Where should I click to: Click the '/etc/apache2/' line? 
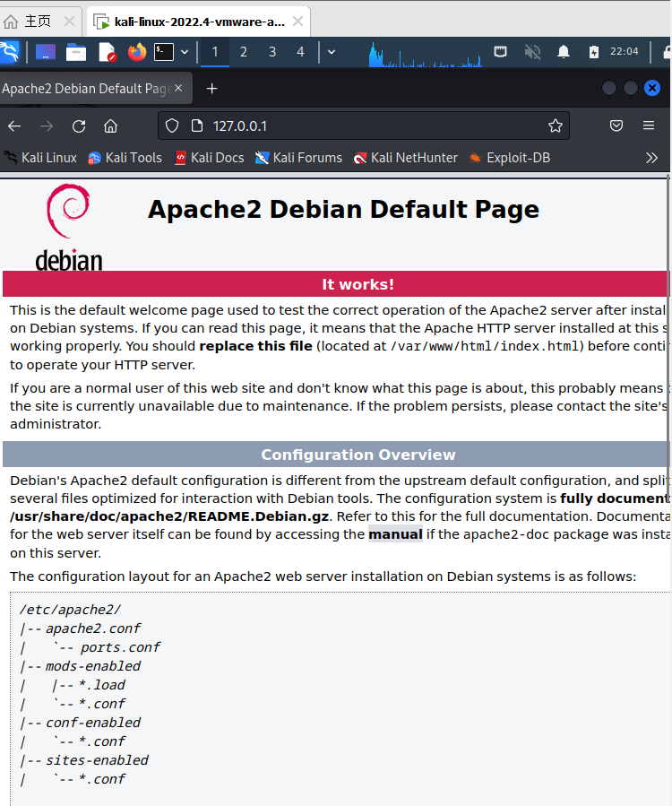coord(71,610)
